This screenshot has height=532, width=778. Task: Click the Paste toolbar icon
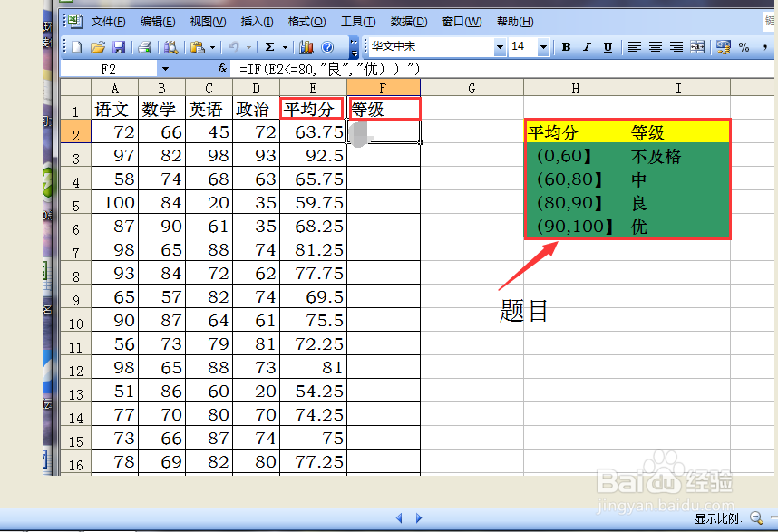pyautogui.click(x=197, y=48)
